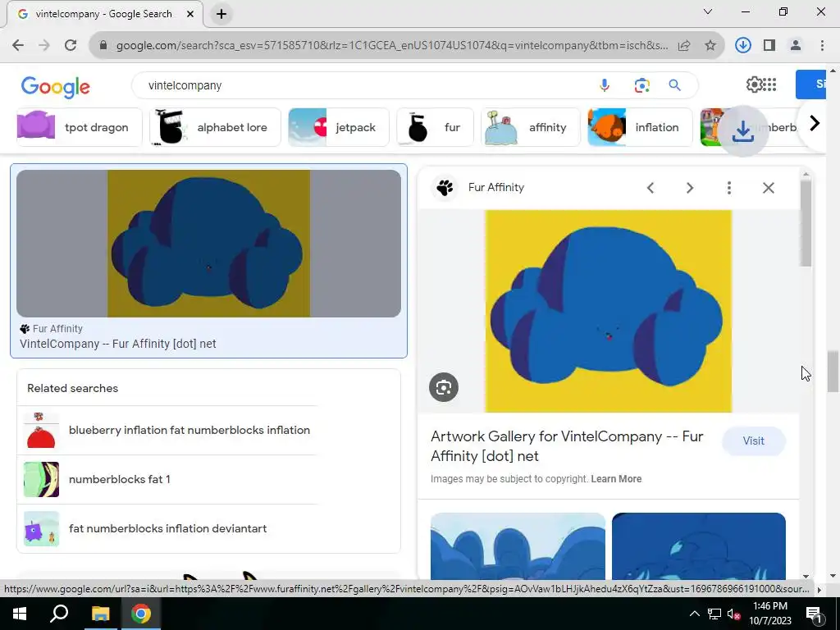Click Fur Affinity paw logo in preview

point(445,188)
